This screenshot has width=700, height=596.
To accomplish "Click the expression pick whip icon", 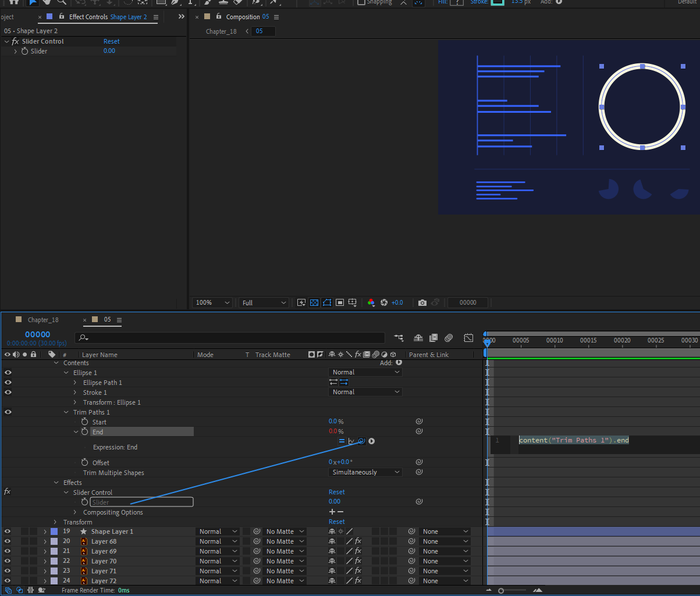I will click(x=361, y=441).
